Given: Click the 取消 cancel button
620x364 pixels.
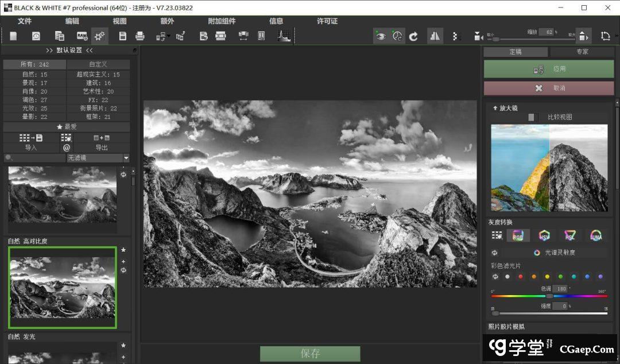Looking at the screenshot, I should 549,88.
